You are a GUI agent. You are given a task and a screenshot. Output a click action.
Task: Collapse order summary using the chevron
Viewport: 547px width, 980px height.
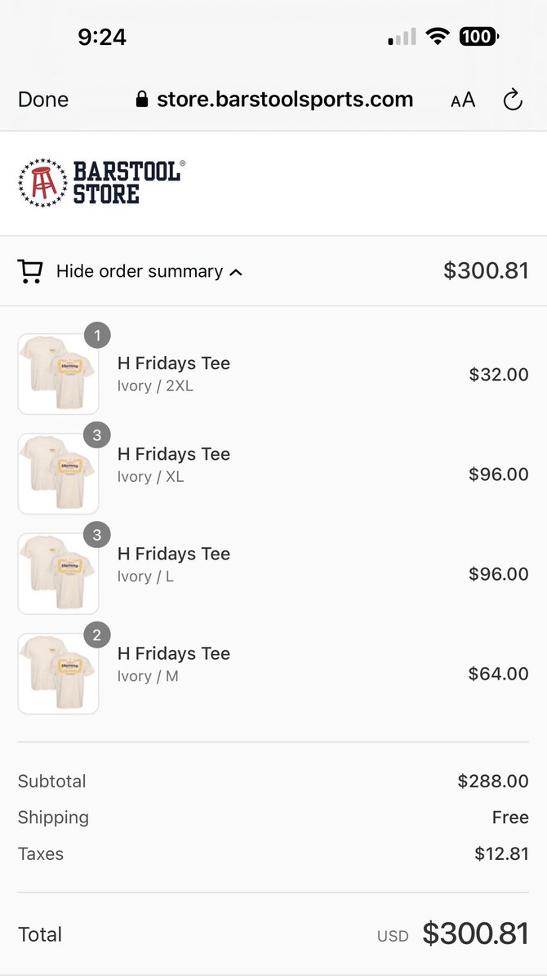coord(236,273)
